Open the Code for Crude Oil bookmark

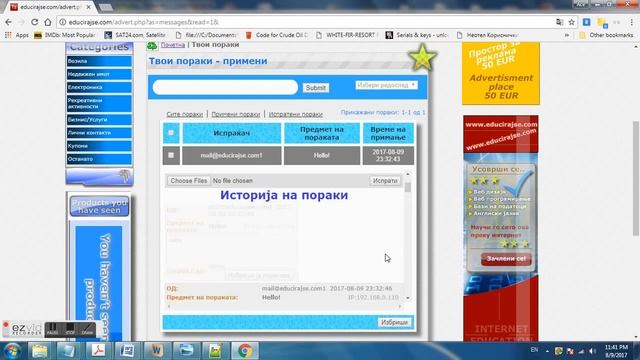click(x=276, y=35)
